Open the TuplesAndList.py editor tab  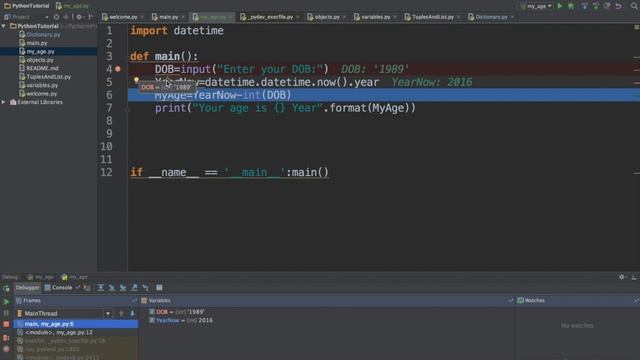point(432,17)
